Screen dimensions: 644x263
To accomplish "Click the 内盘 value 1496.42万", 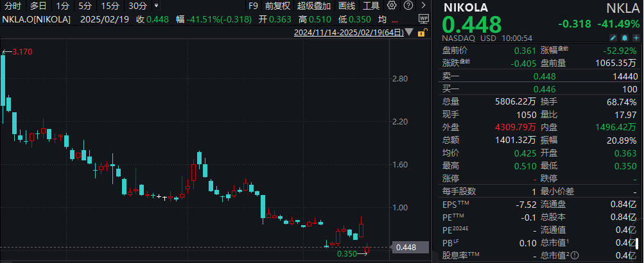I will [x=616, y=127].
